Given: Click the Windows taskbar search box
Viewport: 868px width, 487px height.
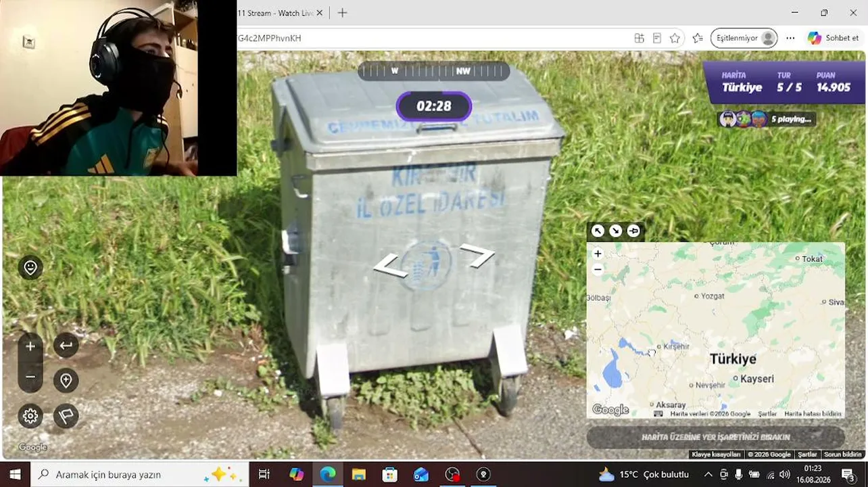Looking at the screenshot, I should 139,475.
